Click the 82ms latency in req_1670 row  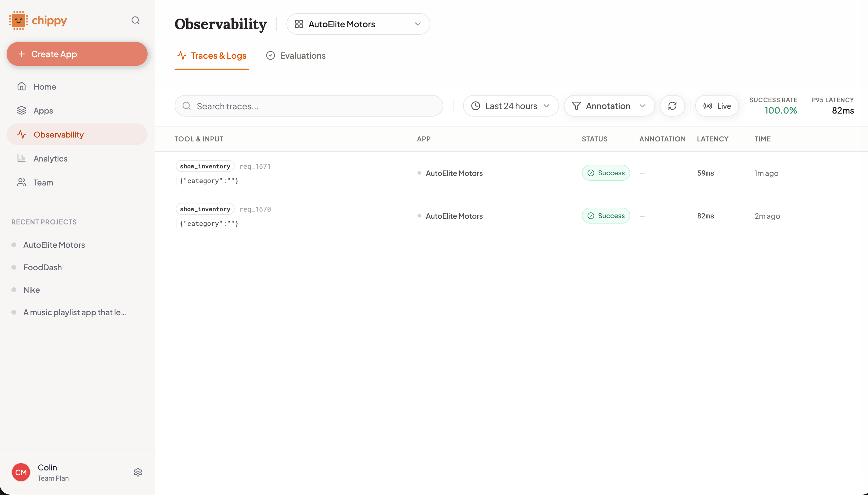(x=705, y=216)
